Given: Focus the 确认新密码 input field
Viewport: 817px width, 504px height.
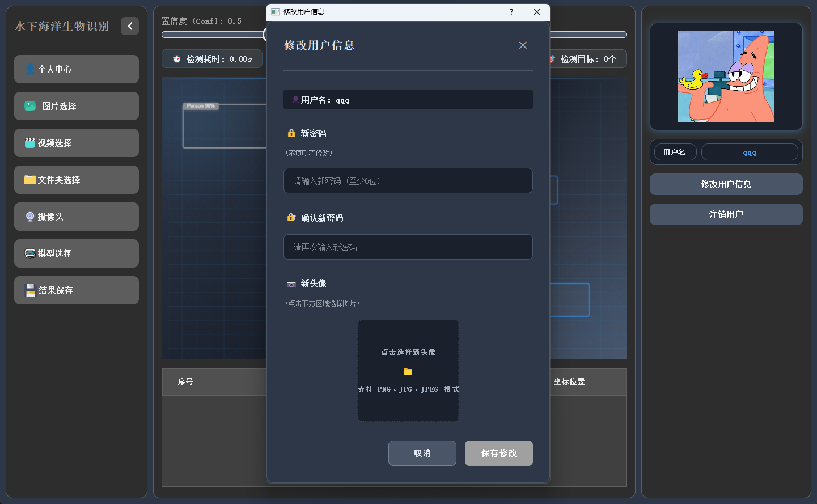Looking at the screenshot, I should [x=408, y=247].
